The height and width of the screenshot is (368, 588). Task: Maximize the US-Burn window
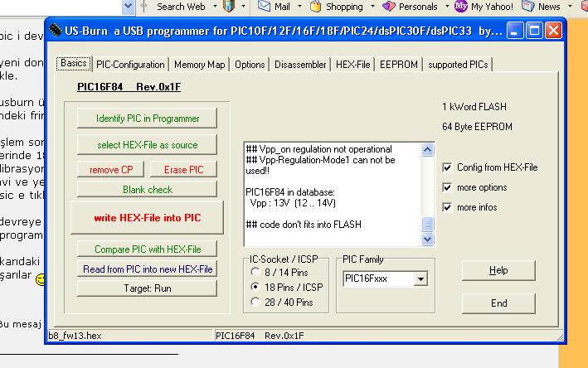tap(534, 31)
